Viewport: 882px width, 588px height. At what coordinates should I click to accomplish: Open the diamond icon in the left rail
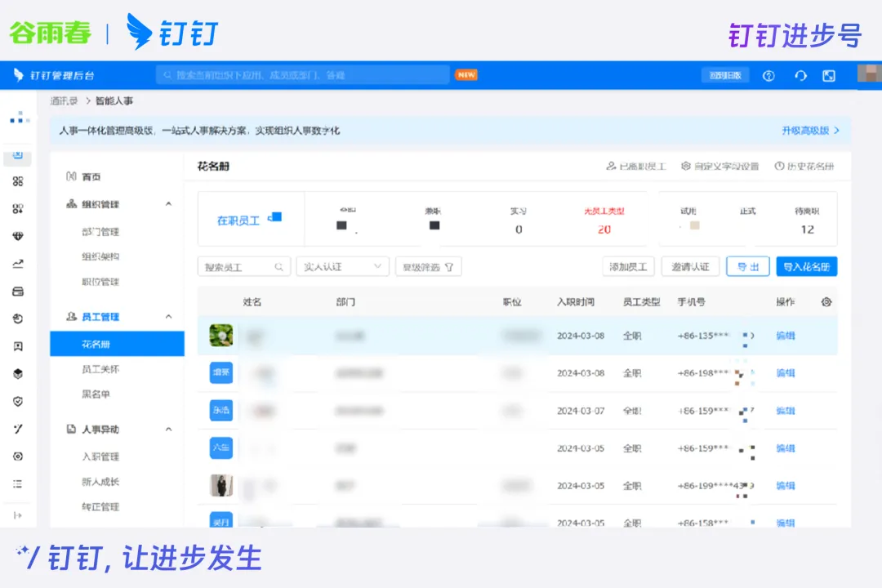pos(18,236)
